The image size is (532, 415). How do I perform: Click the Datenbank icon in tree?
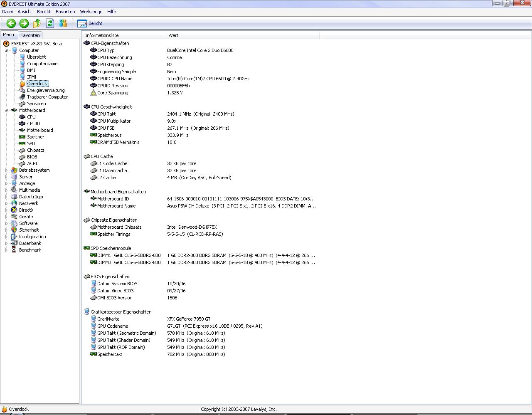14,243
